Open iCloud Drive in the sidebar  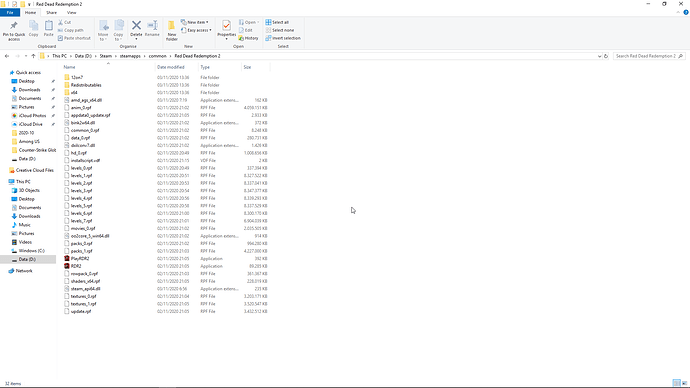coord(30,124)
